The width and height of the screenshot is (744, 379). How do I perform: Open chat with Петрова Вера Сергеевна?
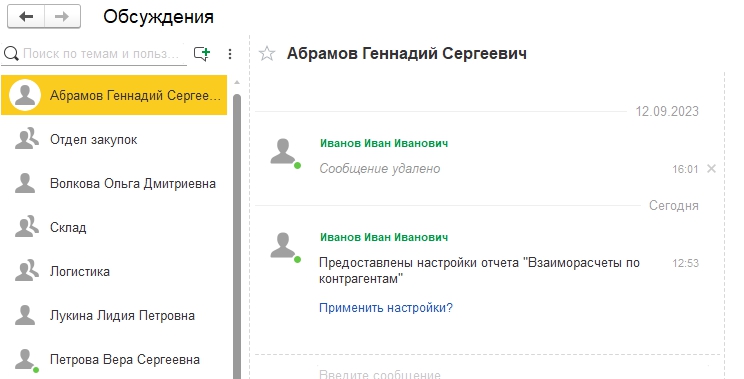coord(114,360)
